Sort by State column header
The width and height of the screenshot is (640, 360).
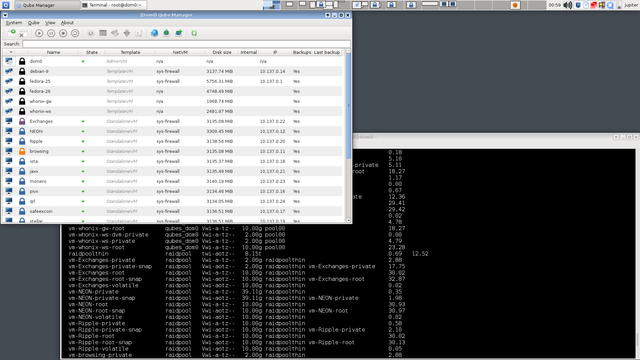coord(92,52)
